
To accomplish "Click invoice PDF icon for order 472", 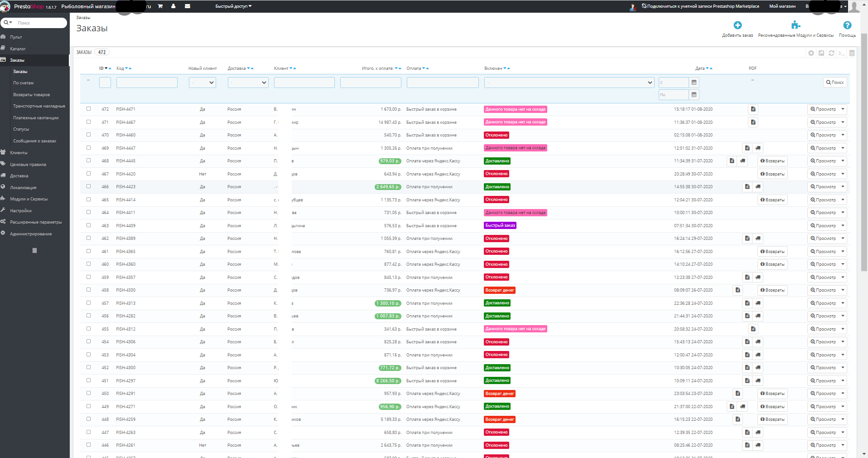I will coord(753,109).
